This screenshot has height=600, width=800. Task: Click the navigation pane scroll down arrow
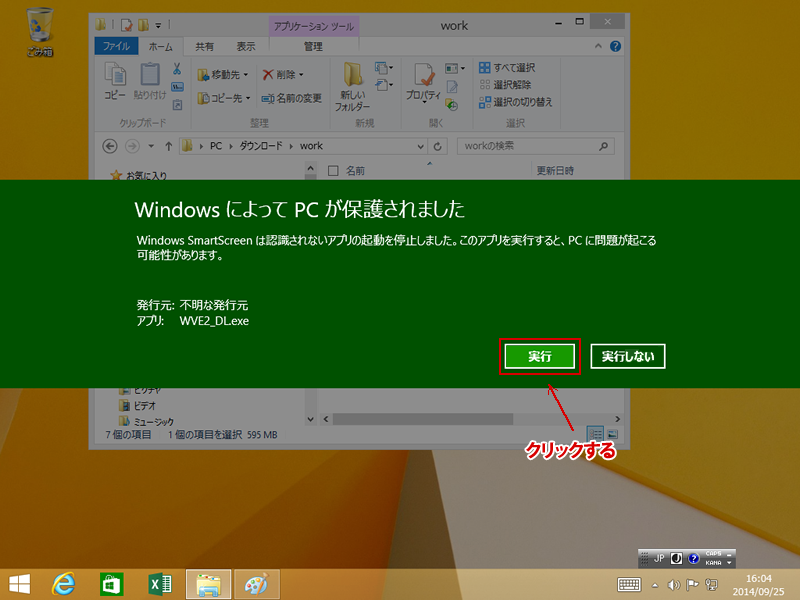tap(310, 419)
